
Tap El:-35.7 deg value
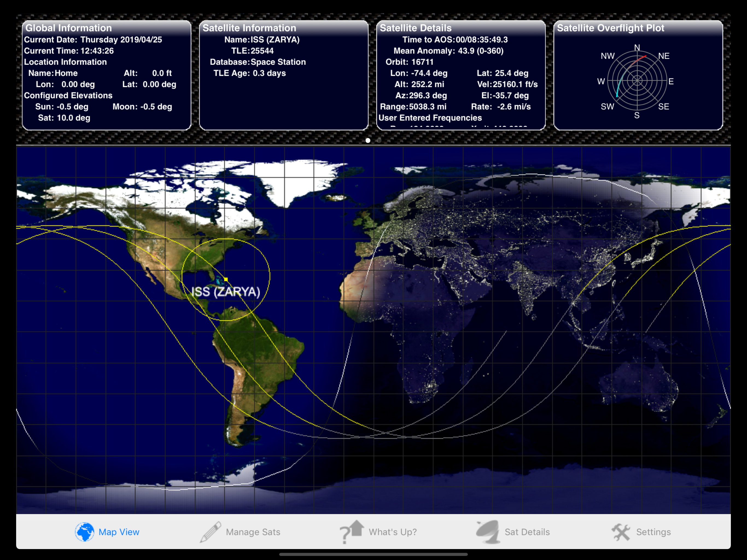pos(505,95)
